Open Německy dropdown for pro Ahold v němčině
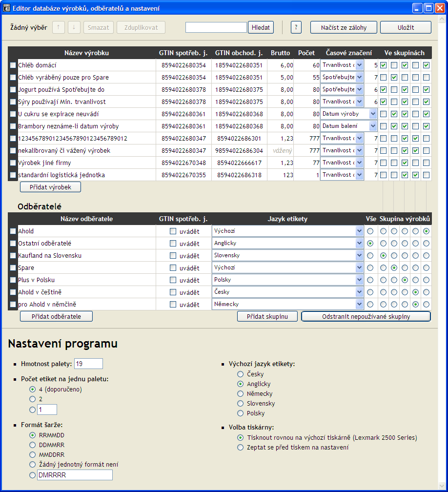This screenshot has height=492, width=448. [x=288, y=305]
